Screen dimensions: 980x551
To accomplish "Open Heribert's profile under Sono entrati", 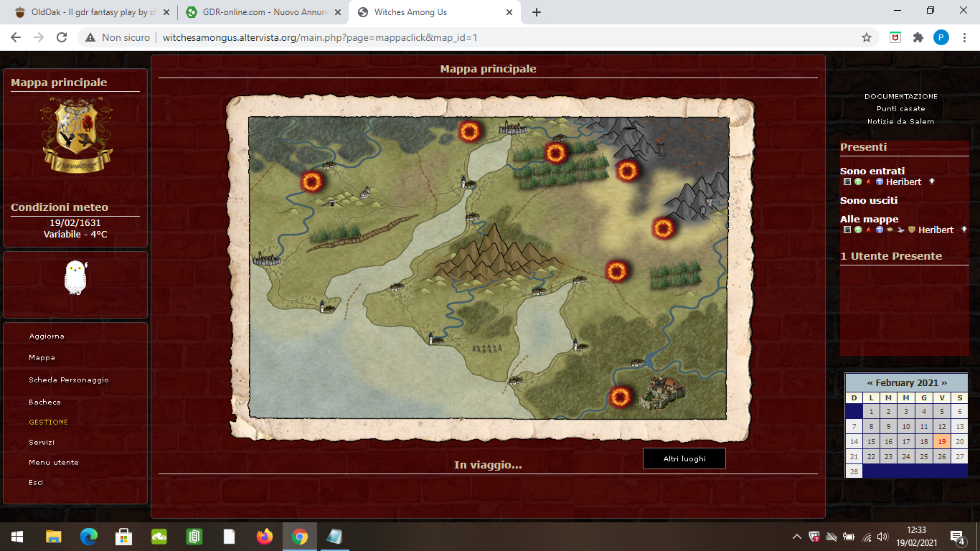I will click(x=904, y=182).
